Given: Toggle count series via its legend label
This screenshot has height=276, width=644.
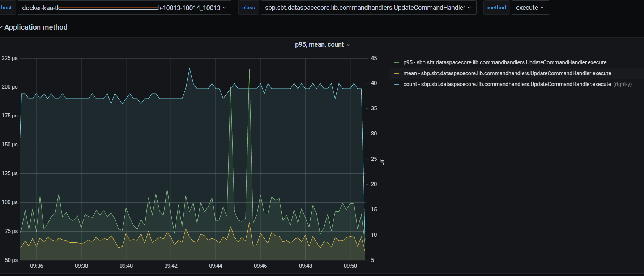Looking at the screenshot, I should coord(507,84).
